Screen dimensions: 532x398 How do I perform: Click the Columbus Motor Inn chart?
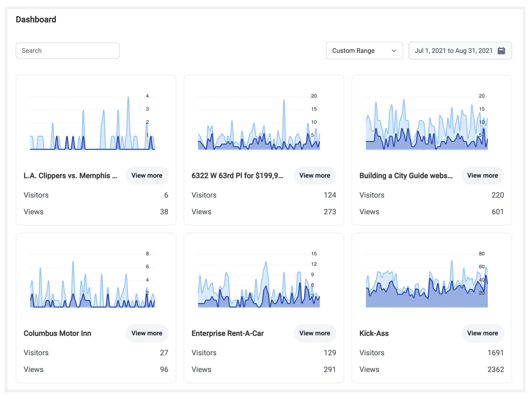[92, 280]
